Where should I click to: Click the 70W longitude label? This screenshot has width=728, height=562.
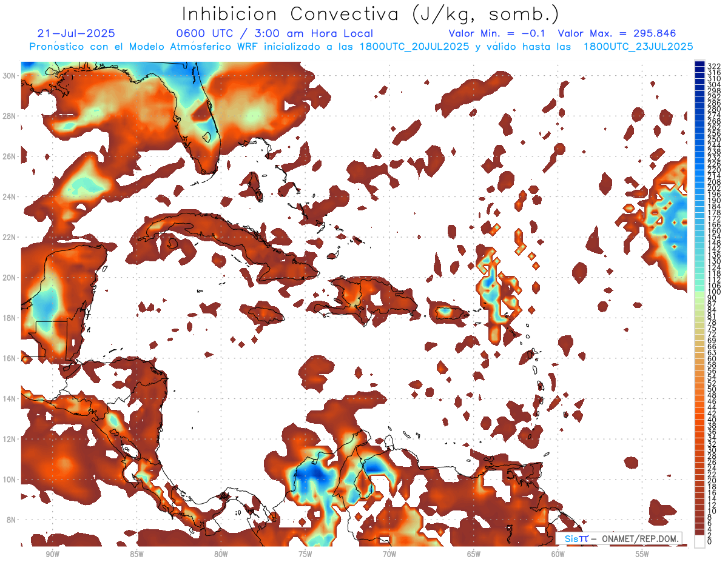click(x=389, y=554)
